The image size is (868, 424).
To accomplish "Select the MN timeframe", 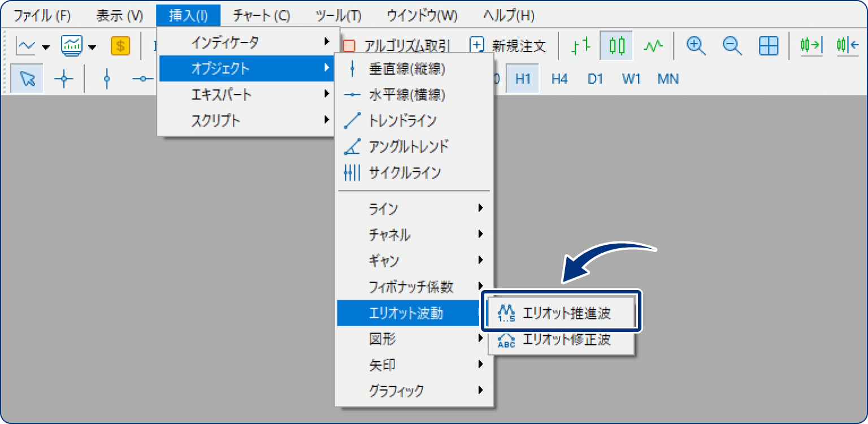I will pyautogui.click(x=669, y=79).
